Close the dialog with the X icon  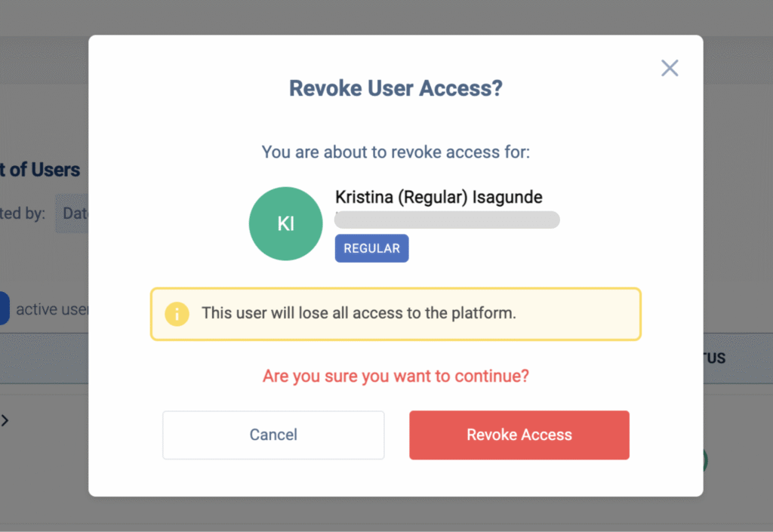coord(670,68)
